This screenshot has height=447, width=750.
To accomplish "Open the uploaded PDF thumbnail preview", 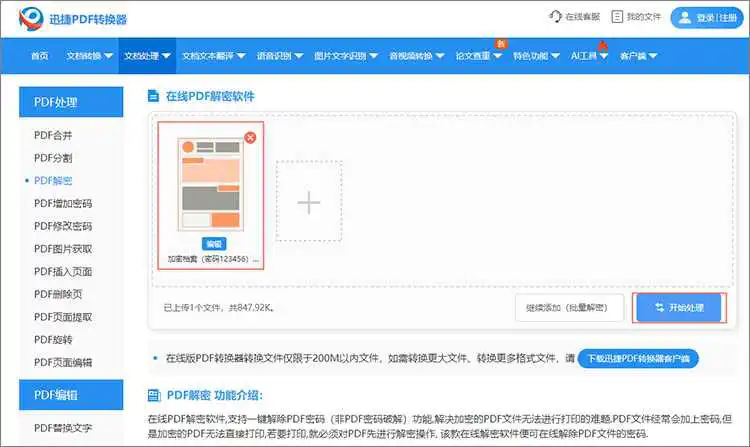I will [211, 185].
